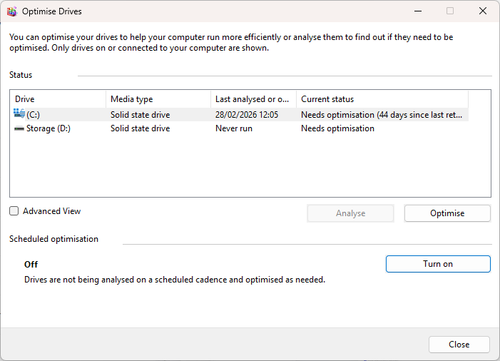Click Needs optimisation in the Storage (D:) row

tap(338, 128)
